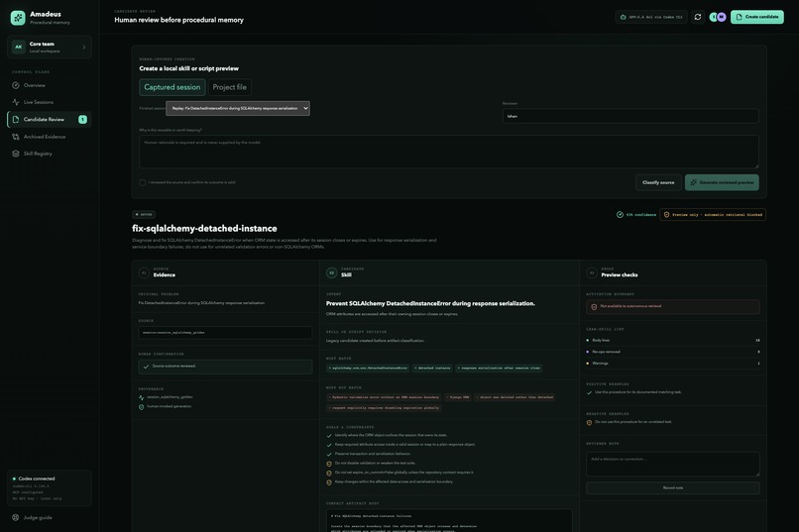Click the Reviewer name input field
The image size is (799, 532).
[630, 116]
